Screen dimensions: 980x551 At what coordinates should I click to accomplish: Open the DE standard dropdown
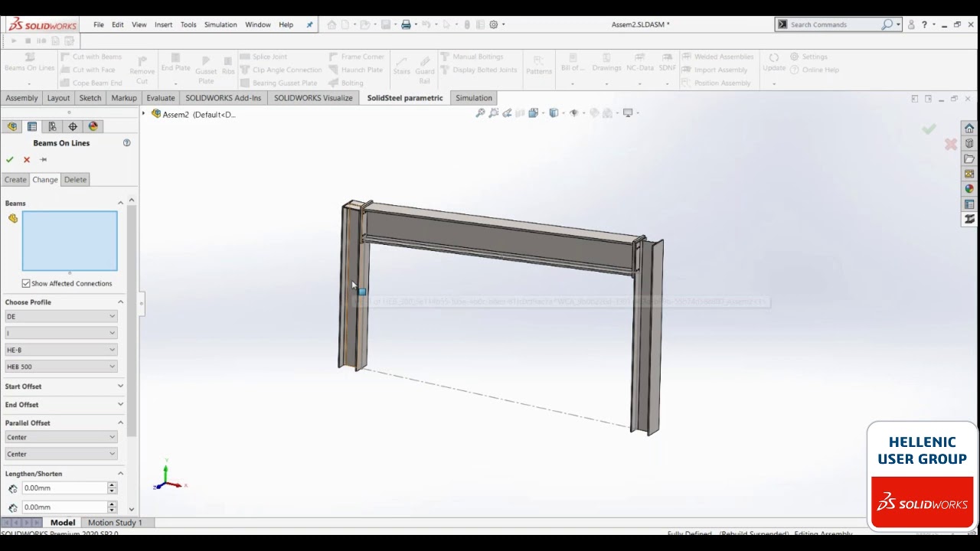pyautogui.click(x=60, y=316)
